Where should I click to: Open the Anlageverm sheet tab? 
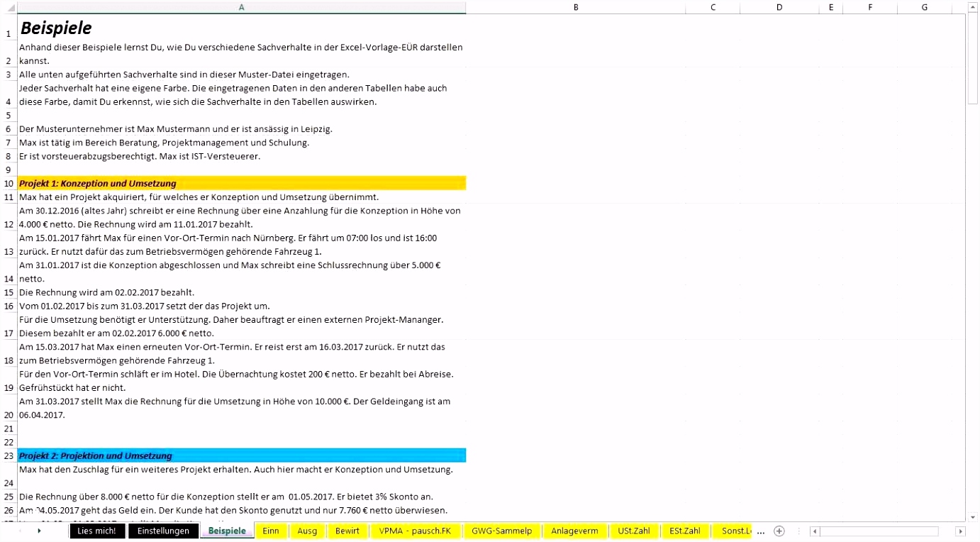(x=574, y=531)
